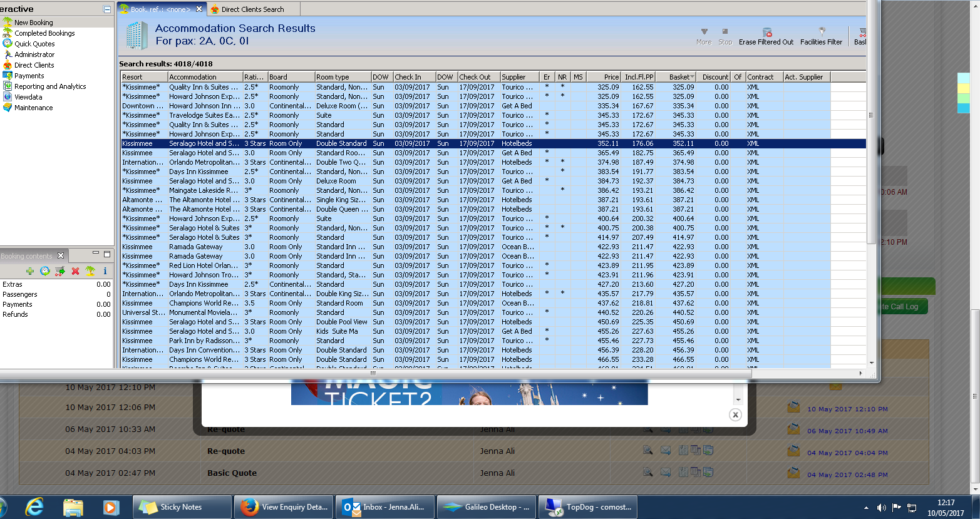Image resolution: width=980 pixels, height=519 pixels.
Task: Switch to Outlook Inbox on the taskbar
Action: [x=385, y=507]
